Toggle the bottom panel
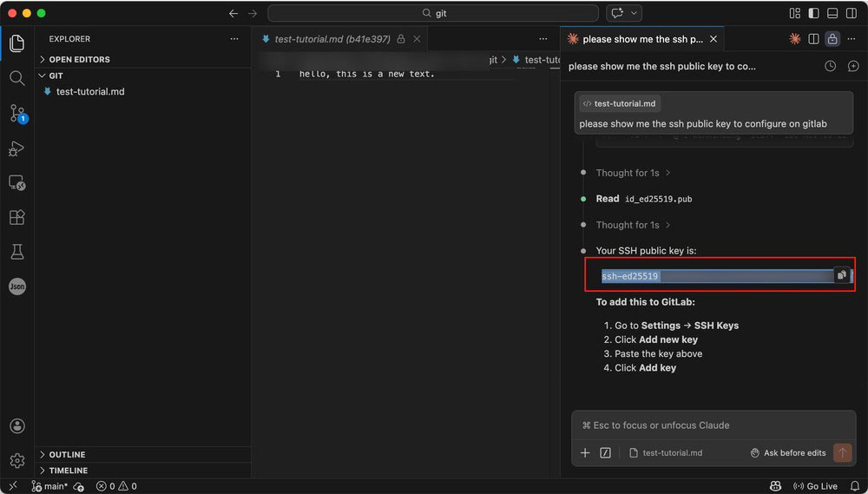Viewport: 868px width, 494px height. click(832, 13)
